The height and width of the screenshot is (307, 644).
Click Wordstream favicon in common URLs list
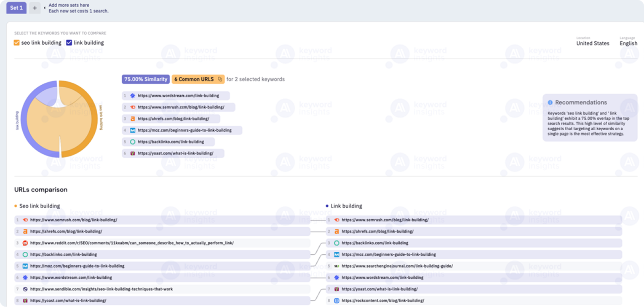pos(133,96)
